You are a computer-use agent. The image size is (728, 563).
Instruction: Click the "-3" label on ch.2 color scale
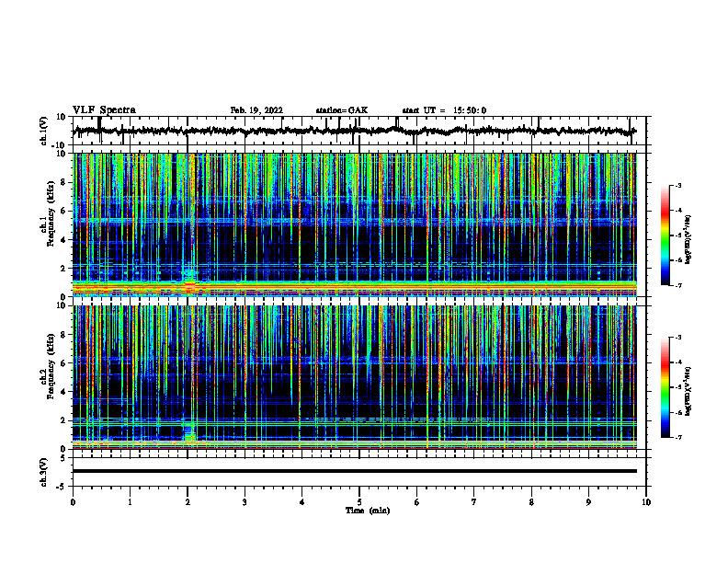pos(677,338)
